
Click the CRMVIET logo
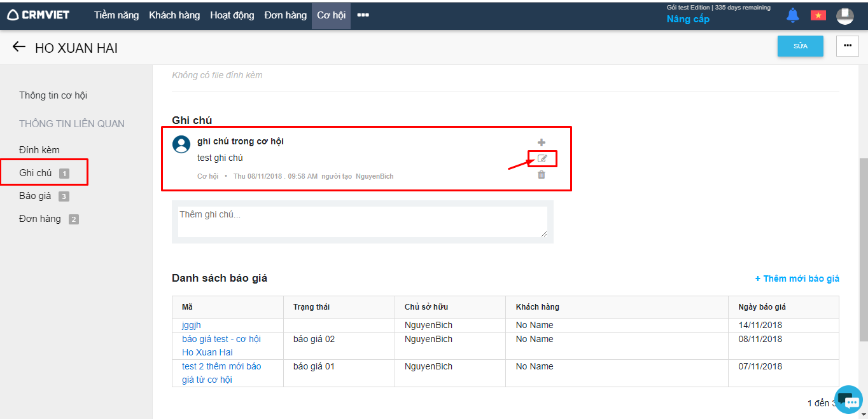(39, 15)
